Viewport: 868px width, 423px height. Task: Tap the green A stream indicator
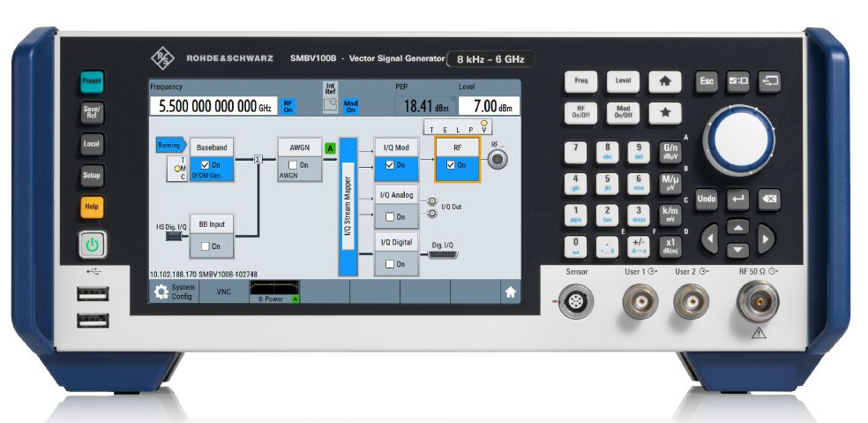click(x=330, y=148)
